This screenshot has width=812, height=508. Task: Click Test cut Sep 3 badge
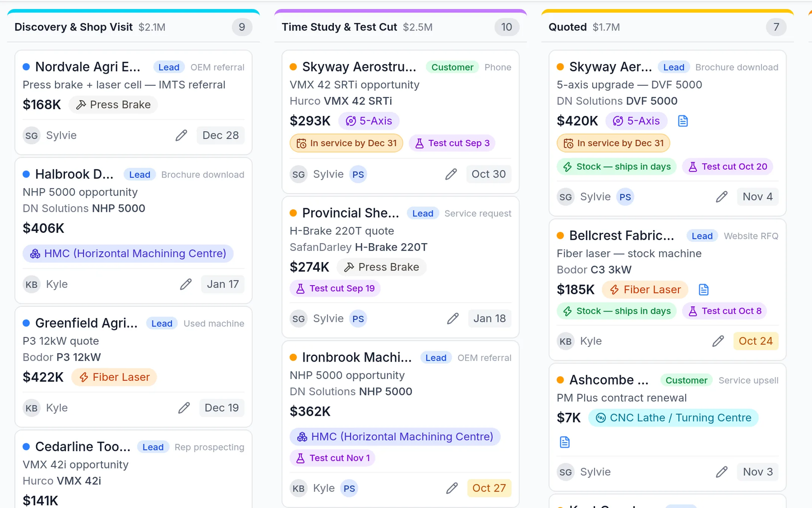452,143
